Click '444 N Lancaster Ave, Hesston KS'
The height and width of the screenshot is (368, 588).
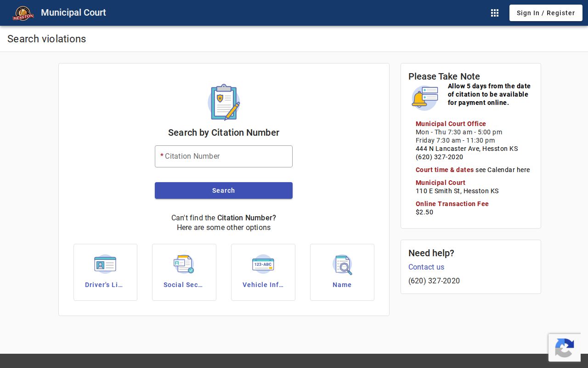click(467, 149)
